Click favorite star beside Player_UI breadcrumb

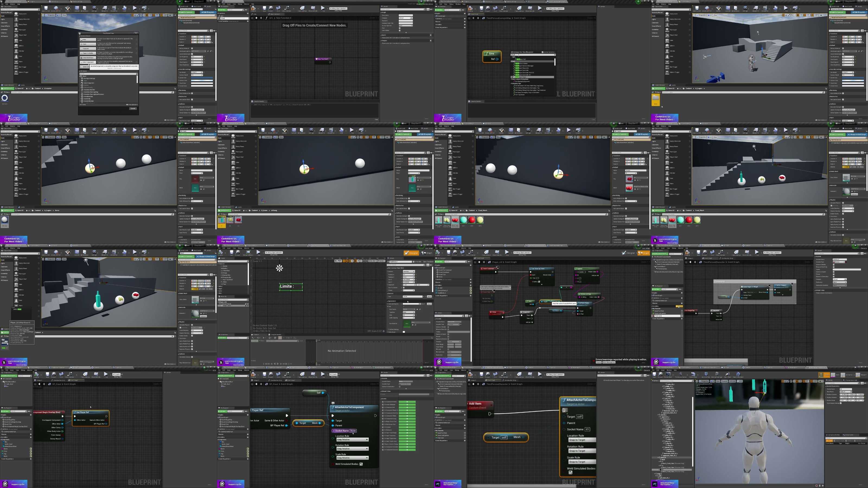475,262
